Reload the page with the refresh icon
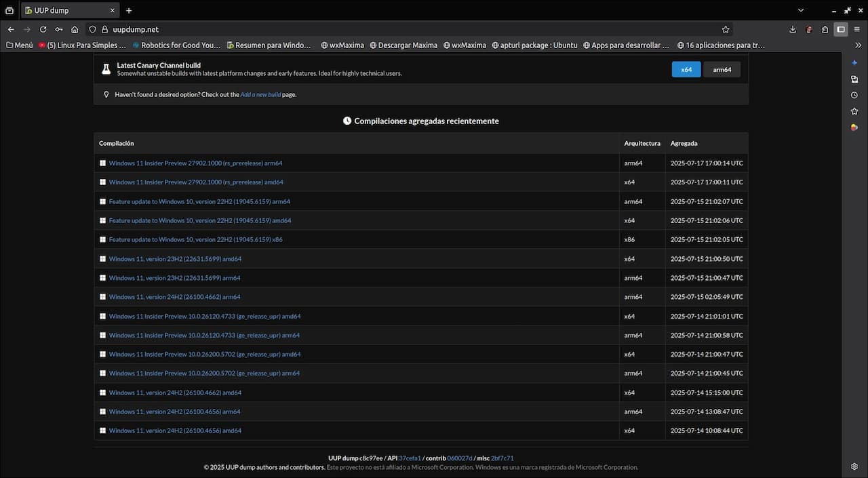The height and width of the screenshot is (478, 868). click(43, 29)
